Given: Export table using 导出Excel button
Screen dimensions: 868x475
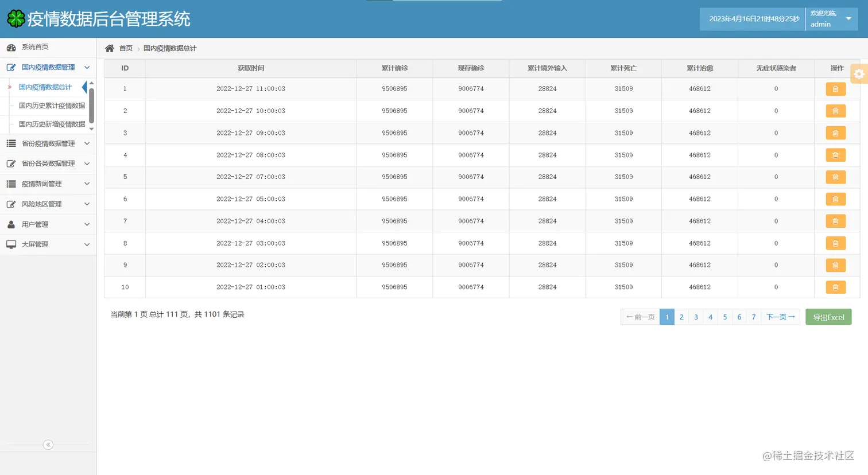Looking at the screenshot, I should click(828, 317).
